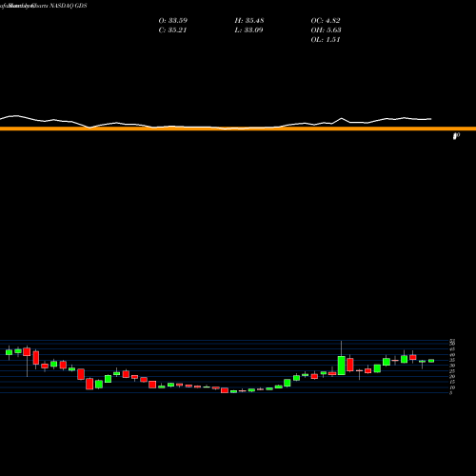Click the 35 price axis label
Image resolution: width=476 pixels, height=476 pixels.
pyautogui.click(x=452, y=360)
